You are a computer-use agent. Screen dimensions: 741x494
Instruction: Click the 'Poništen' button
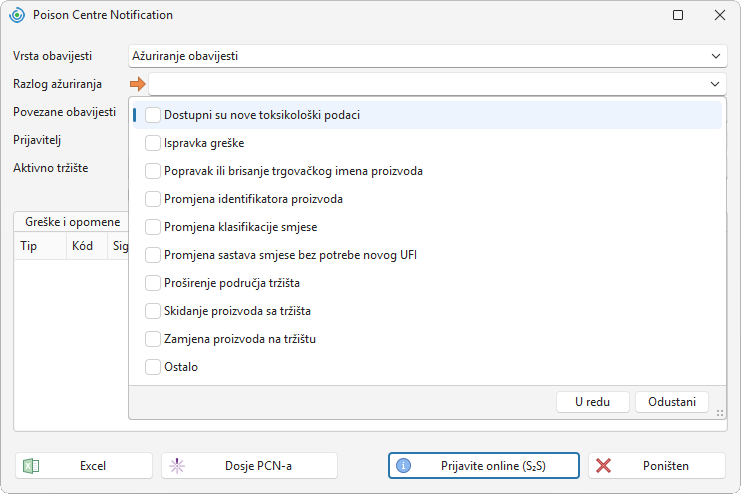click(657, 466)
